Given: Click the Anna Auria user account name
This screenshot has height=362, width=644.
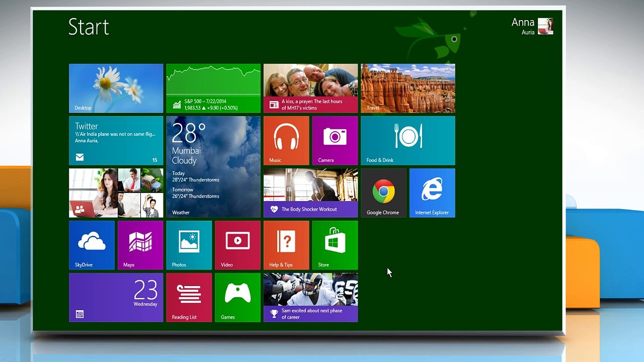Looking at the screenshot, I should pos(523,27).
